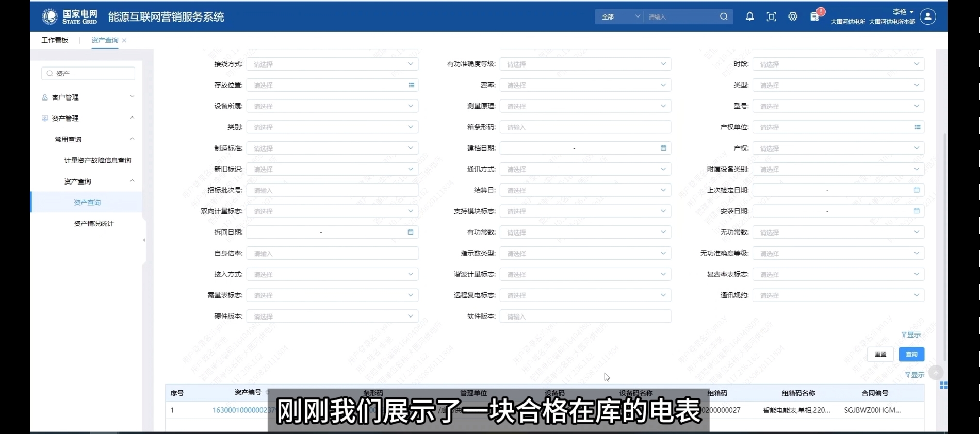
Task: Click the 查询 button
Action: [911, 354]
